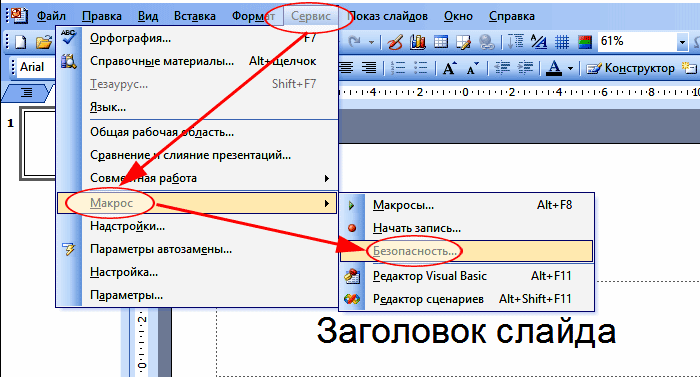Click Decrease Font Size icon
The image size is (700, 377).
(473, 68)
